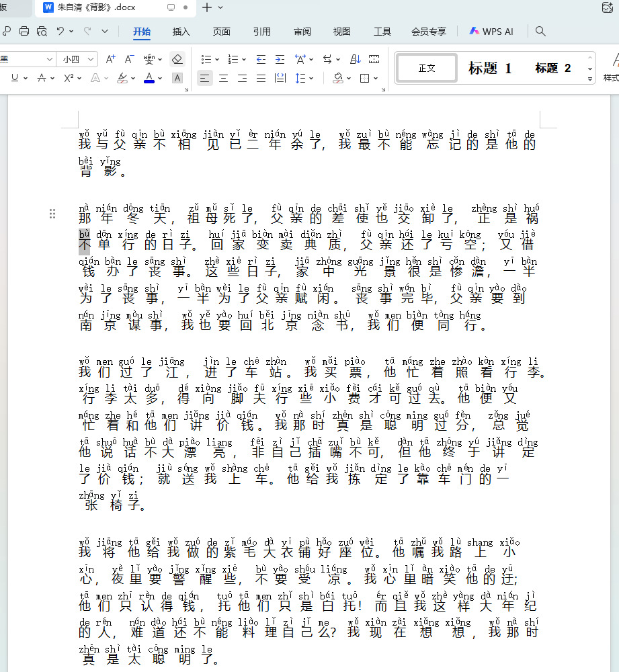Click the highlighted character 不

pos(85,245)
